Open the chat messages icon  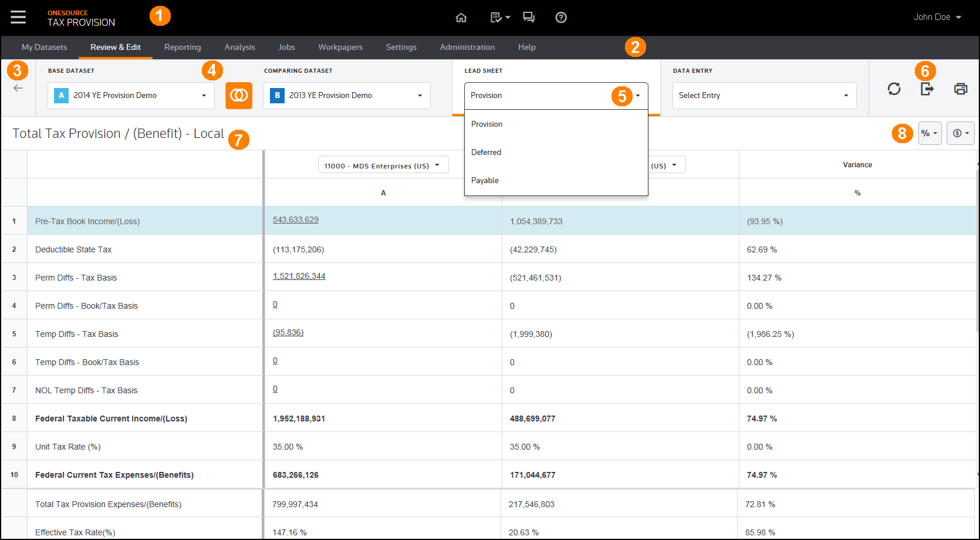pos(529,18)
